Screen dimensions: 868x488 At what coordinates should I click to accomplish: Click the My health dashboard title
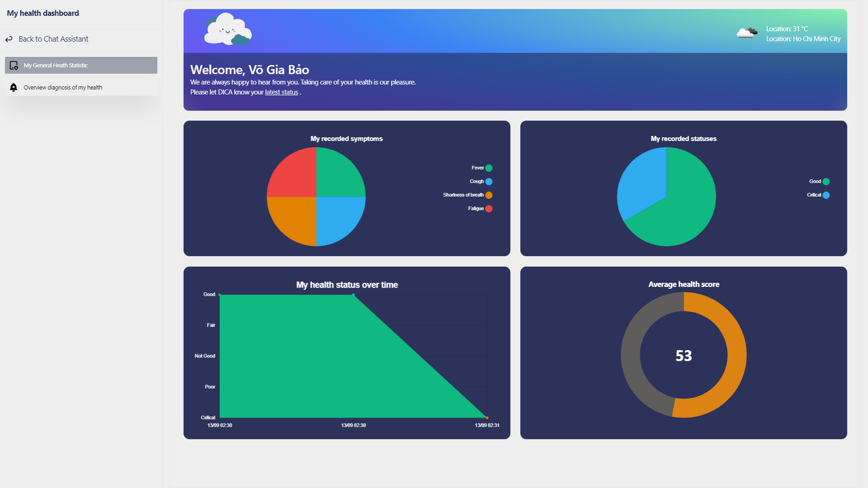pyautogui.click(x=43, y=13)
